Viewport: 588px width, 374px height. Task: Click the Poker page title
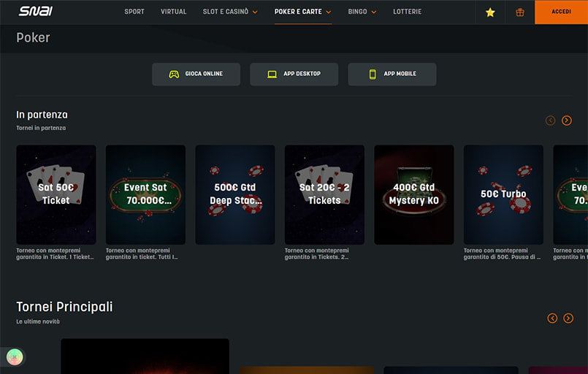(33, 37)
